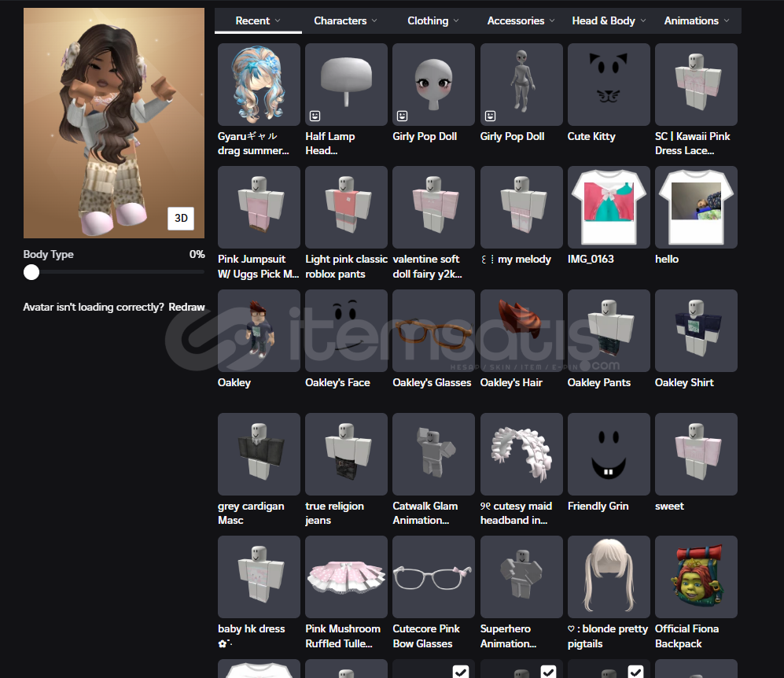Equip the Pink Mushroom Ruffled Tulle skirt
The height and width of the screenshot is (678, 784).
(x=346, y=577)
